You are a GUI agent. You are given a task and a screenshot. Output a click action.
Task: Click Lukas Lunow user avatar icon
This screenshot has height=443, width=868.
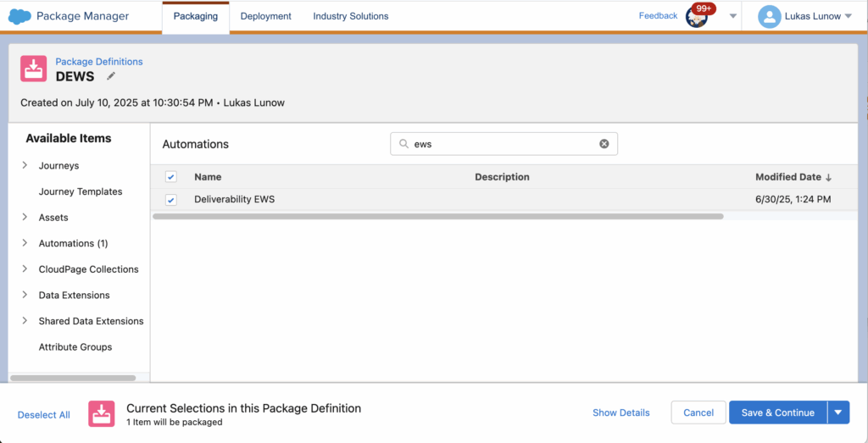point(769,17)
